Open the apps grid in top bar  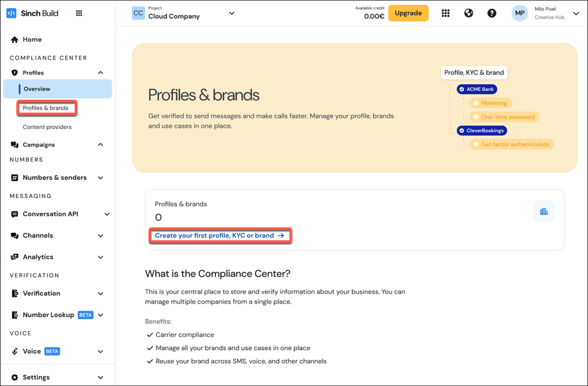point(445,13)
